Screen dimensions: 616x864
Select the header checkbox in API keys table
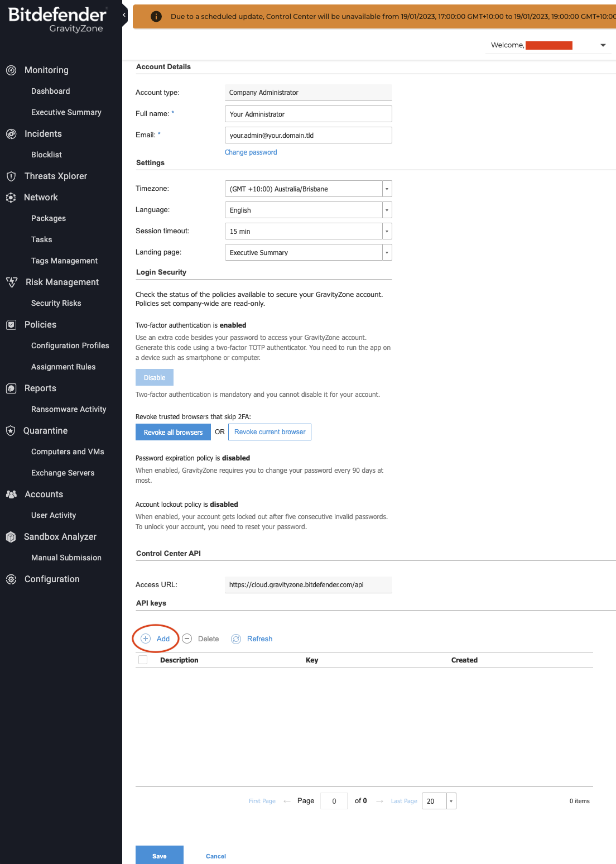tap(143, 660)
